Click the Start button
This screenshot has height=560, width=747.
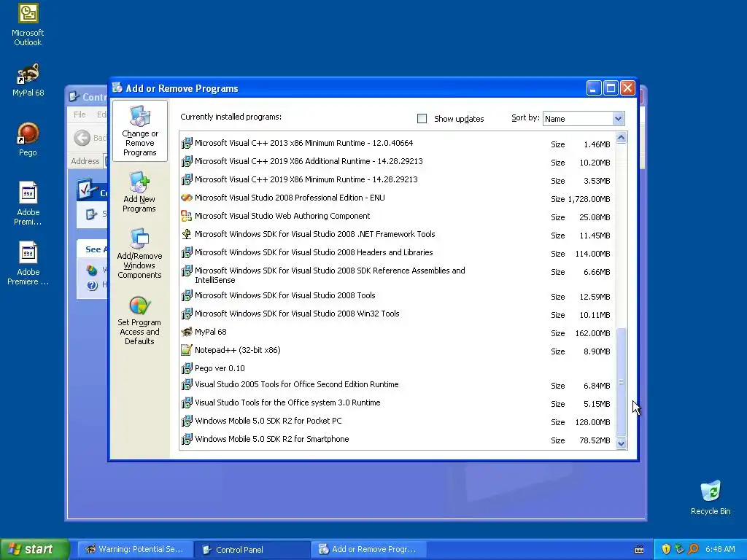click(x=34, y=549)
